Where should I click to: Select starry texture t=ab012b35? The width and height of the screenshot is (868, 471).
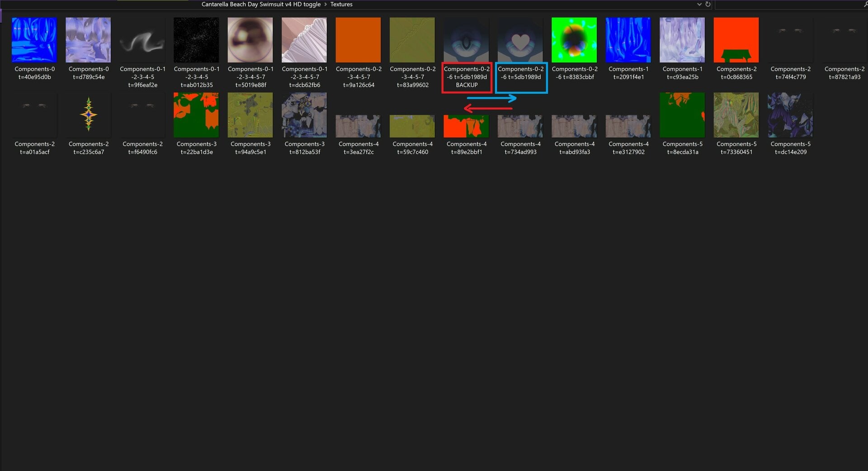[x=196, y=40]
